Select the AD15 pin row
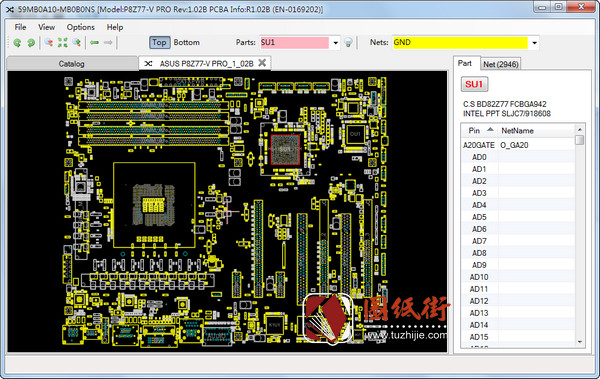The width and height of the screenshot is (600, 379). point(518,337)
